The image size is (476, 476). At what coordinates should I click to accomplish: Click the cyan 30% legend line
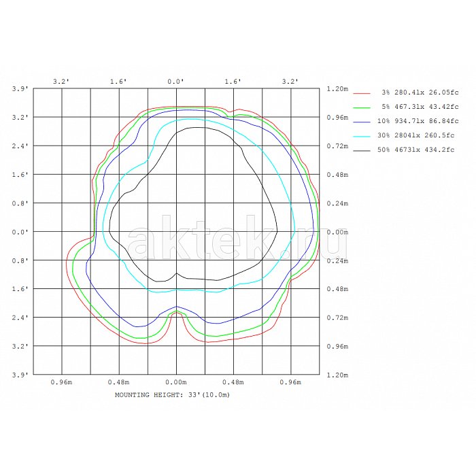[362, 137]
